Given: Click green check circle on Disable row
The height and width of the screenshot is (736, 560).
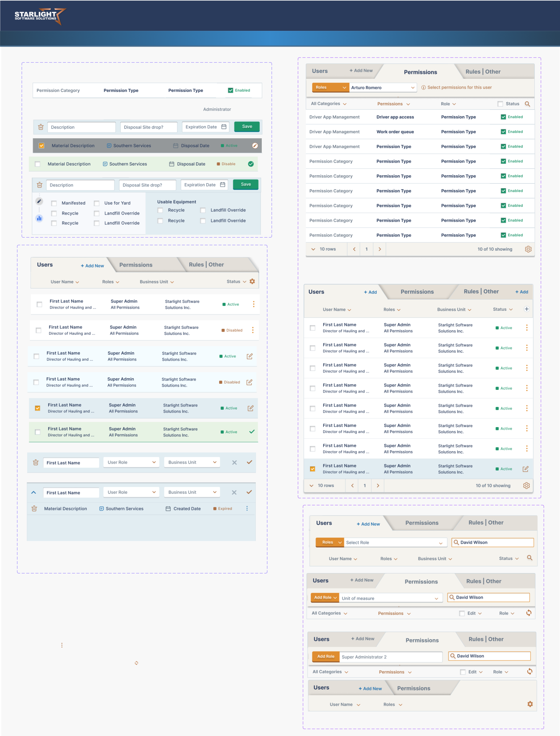Looking at the screenshot, I should point(251,164).
